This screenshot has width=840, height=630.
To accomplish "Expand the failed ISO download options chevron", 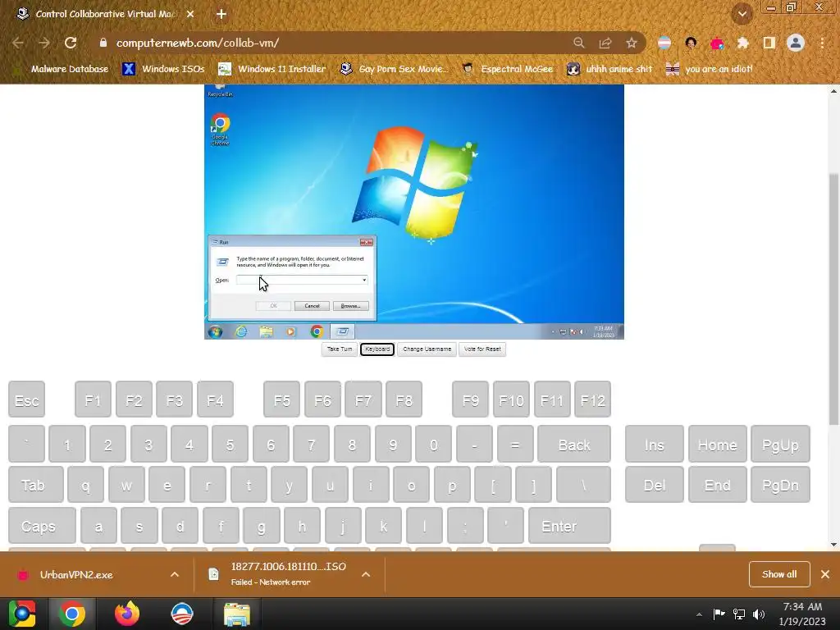I will (x=366, y=574).
